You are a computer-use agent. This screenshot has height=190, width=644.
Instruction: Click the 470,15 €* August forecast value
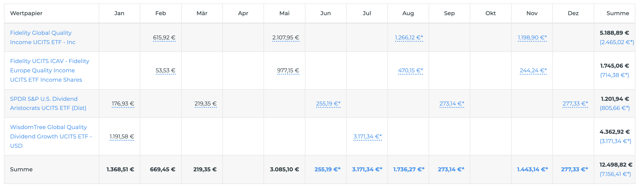pyautogui.click(x=410, y=70)
